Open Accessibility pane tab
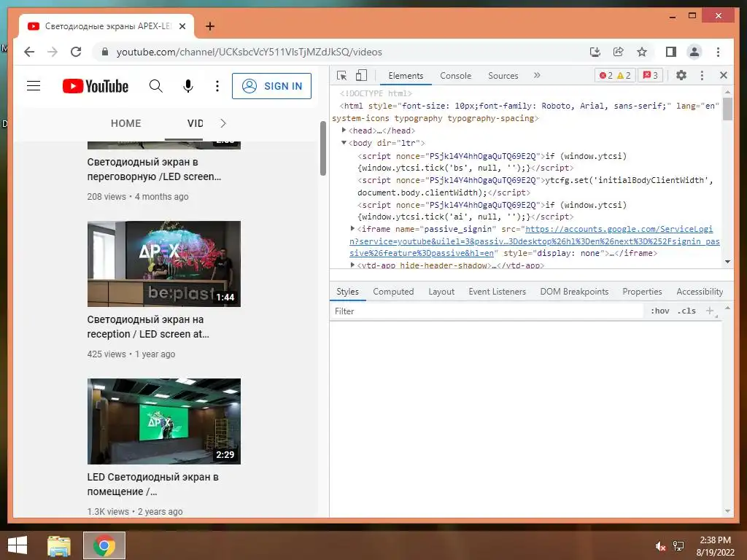747x560 pixels. (x=700, y=292)
